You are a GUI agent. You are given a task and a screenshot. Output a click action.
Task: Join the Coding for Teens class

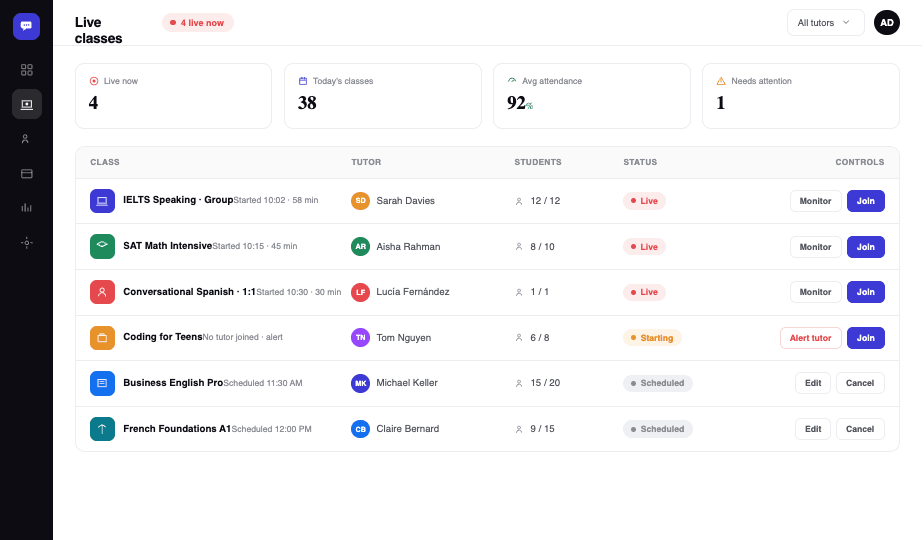866,338
